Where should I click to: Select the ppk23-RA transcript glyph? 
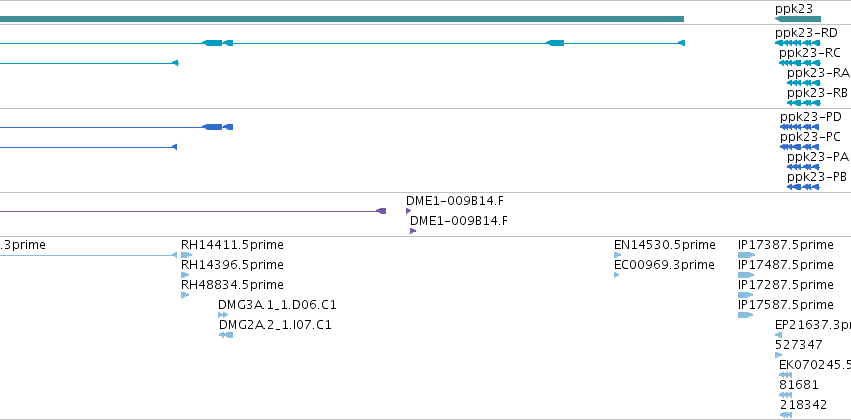click(x=804, y=83)
